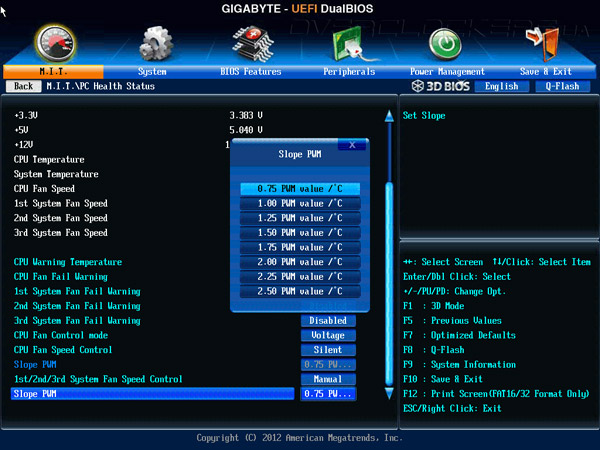Open highlighted Slope PWM 0.75 value box
600x450 pixels.
[328, 394]
